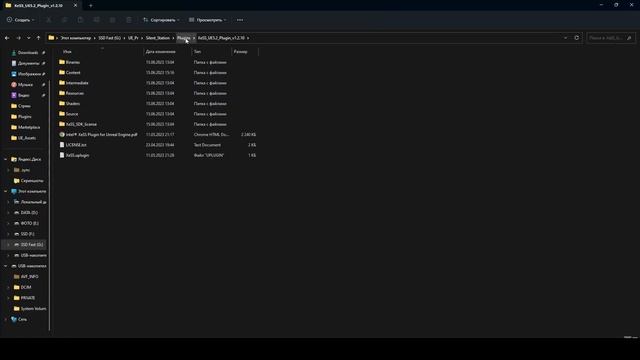Viewport: 640px width, 360px height.
Task: Select the LICENSE.txt file
Action: pos(76,145)
